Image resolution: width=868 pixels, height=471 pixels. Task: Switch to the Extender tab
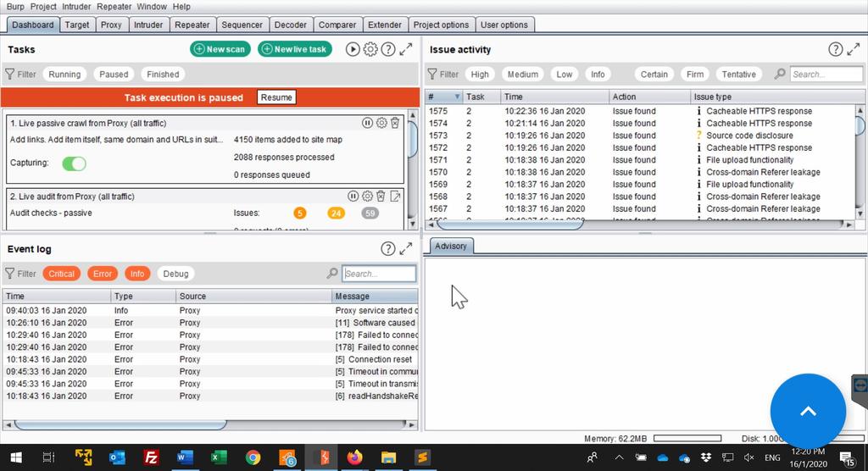(385, 25)
